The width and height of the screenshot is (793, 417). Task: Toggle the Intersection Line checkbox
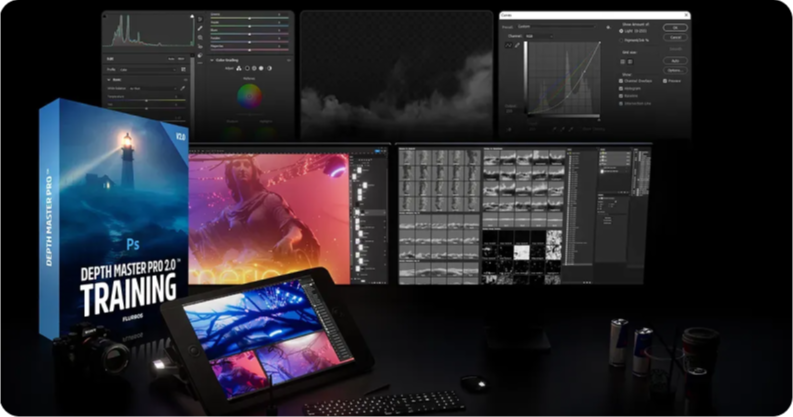[621, 104]
